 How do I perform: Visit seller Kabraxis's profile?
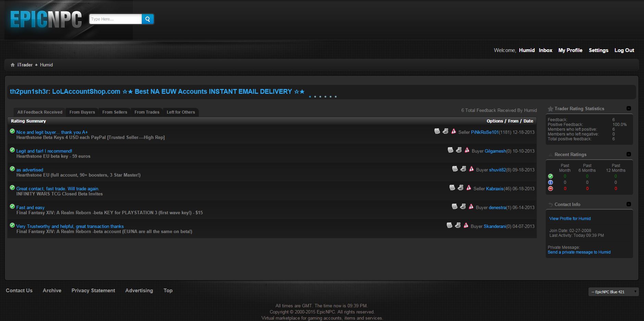pyautogui.click(x=495, y=189)
